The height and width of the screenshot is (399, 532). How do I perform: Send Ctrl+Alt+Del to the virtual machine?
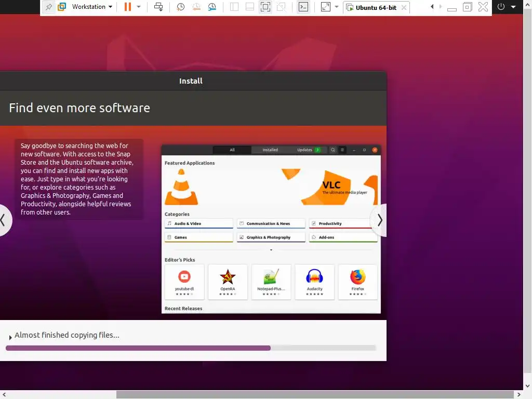point(158,7)
